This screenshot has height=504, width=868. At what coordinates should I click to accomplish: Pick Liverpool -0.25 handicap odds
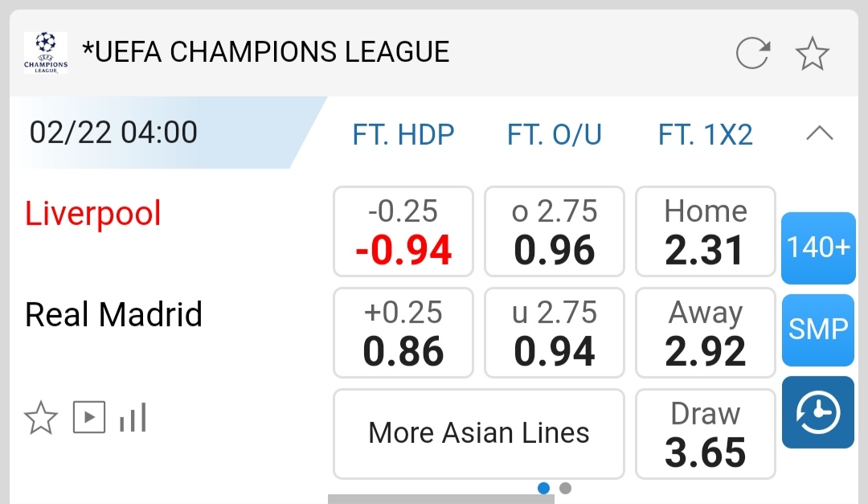pos(403,232)
